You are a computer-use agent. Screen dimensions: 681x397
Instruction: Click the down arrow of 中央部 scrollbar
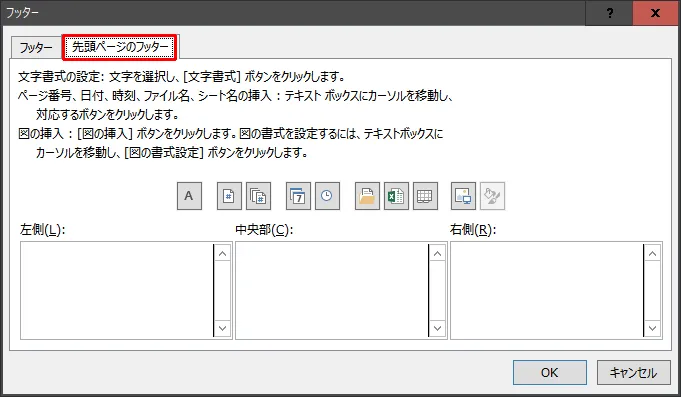click(437, 328)
